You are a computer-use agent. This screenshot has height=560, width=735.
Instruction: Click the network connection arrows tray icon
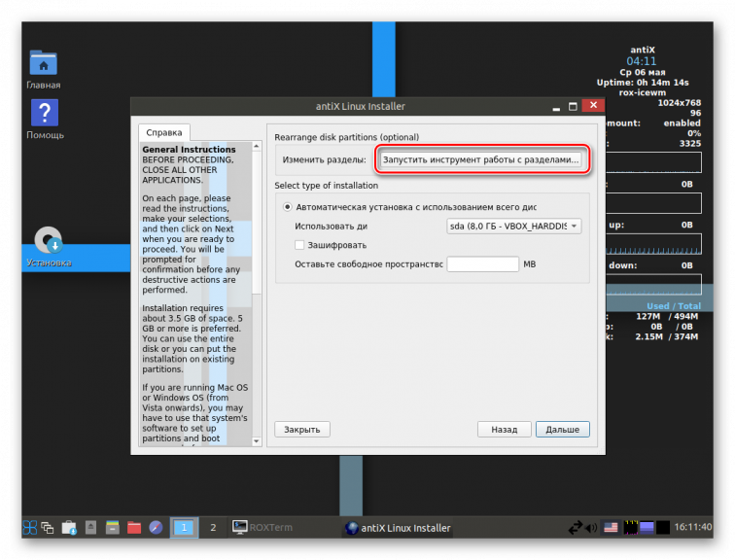pos(576,528)
